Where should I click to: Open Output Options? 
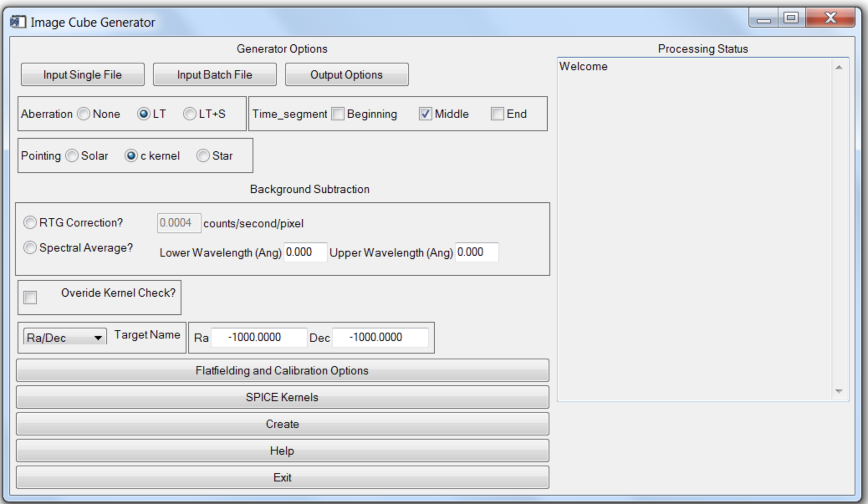(x=346, y=74)
